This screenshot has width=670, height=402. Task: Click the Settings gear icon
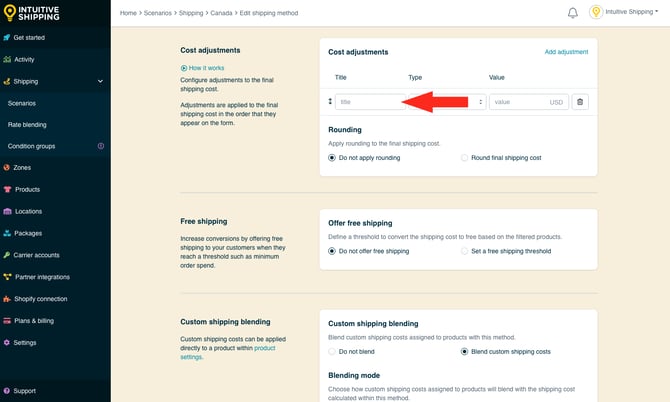pos(6,343)
